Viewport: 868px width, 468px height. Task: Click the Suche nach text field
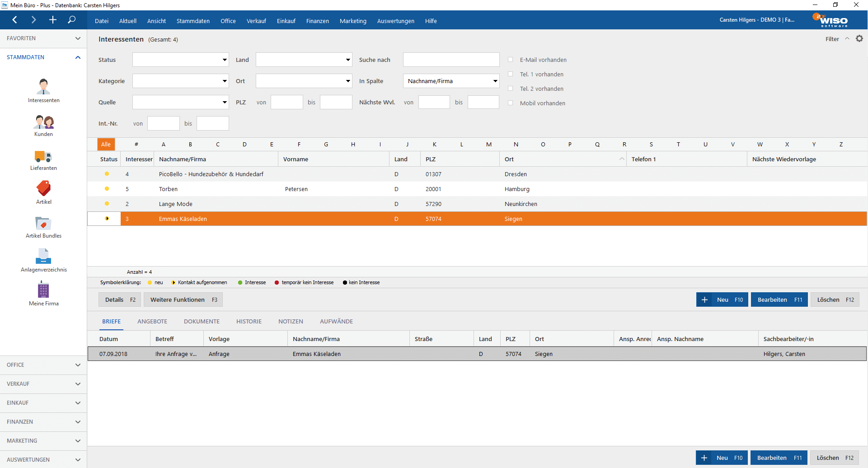pyautogui.click(x=451, y=60)
